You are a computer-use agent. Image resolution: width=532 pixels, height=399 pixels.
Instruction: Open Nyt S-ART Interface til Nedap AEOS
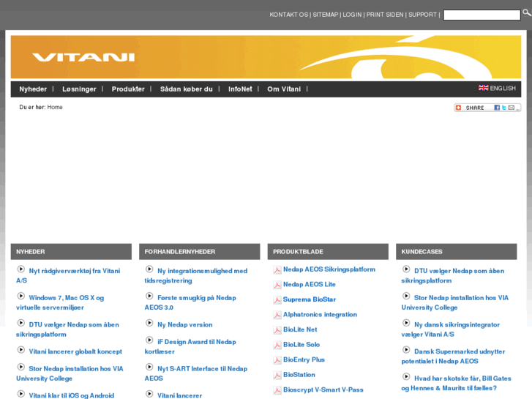pyautogui.click(x=196, y=373)
